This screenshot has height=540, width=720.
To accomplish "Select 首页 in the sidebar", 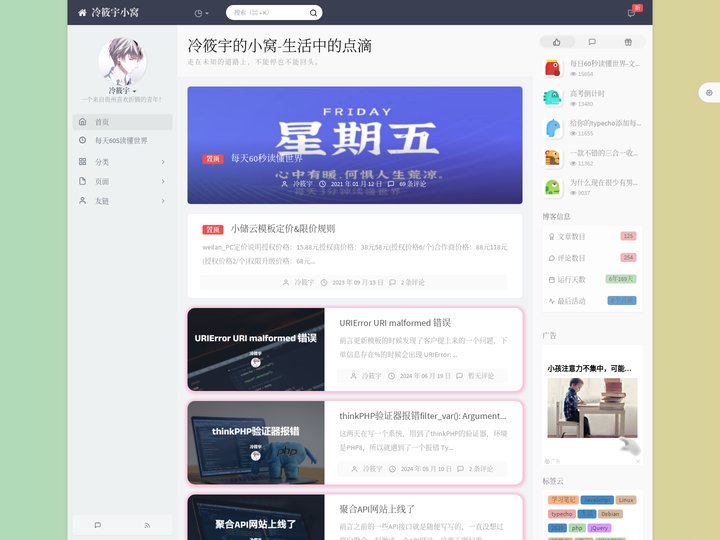I will pyautogui.click(x=123, y=122).
